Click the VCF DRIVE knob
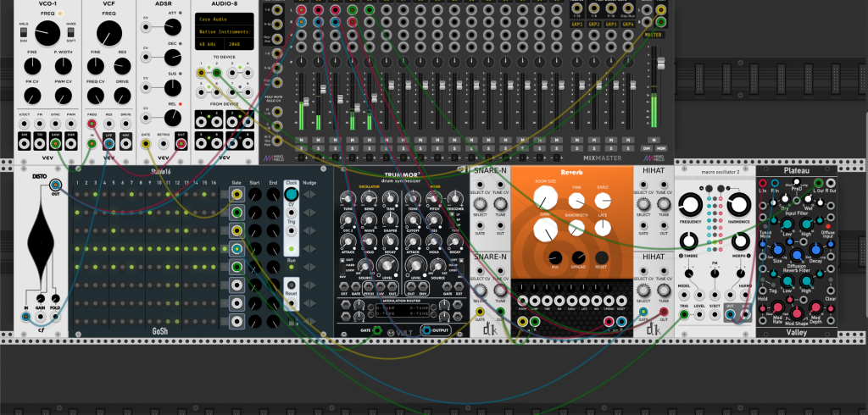The image size is (868, 415). [x=122, y=96]
